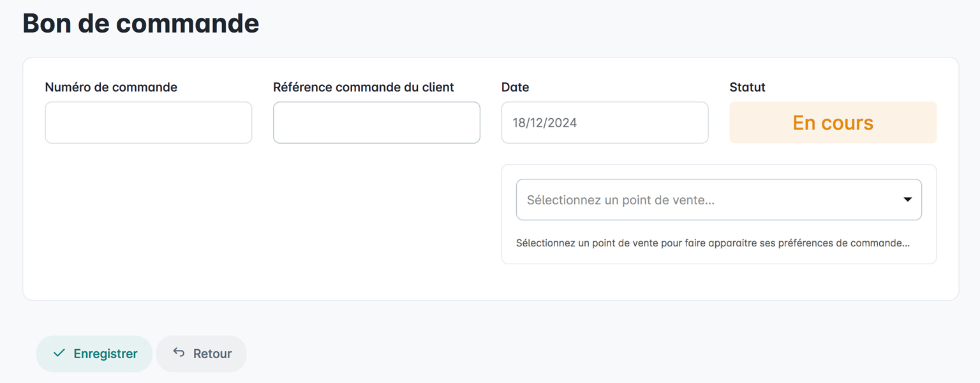The image size is (980, 383).
Task: Click the black caret arrow of point de vente
Action: [907, 200]
